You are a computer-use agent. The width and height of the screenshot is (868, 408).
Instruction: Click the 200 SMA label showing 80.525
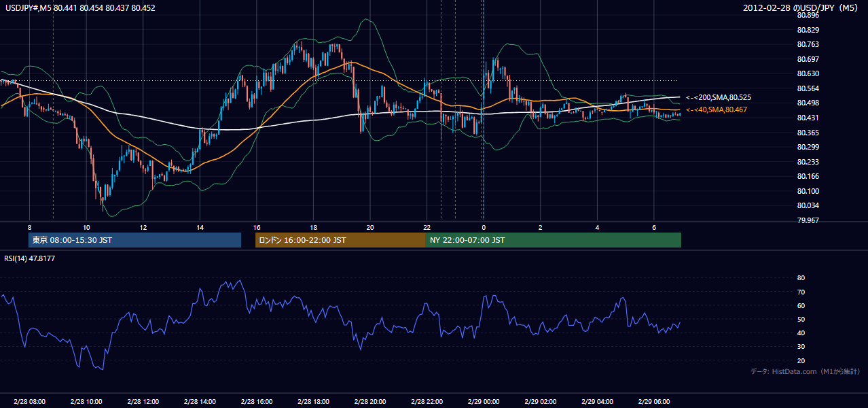[x=719, y=98]
